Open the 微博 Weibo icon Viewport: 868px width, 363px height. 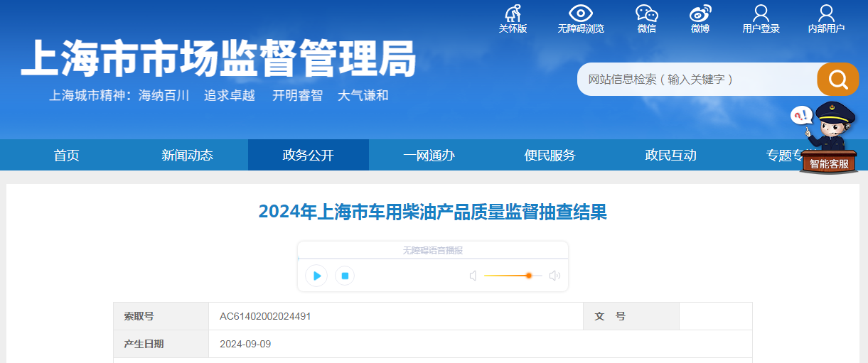coord(700,13)
